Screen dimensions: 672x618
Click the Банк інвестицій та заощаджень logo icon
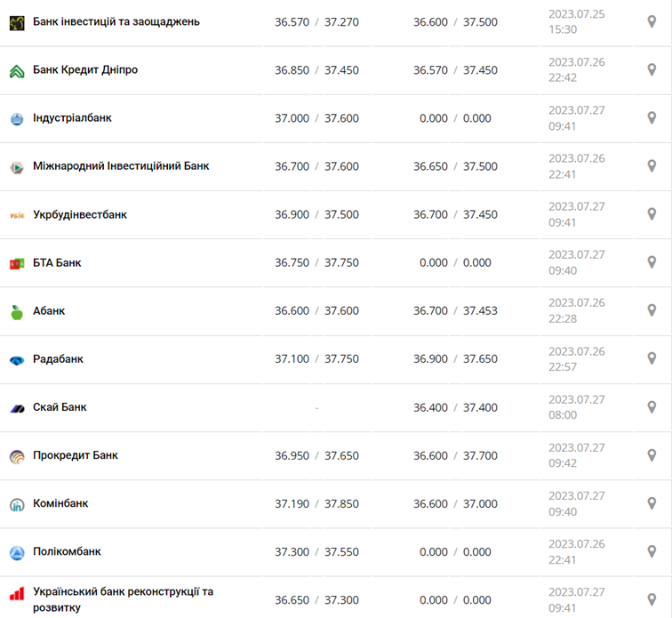point(17,22)
